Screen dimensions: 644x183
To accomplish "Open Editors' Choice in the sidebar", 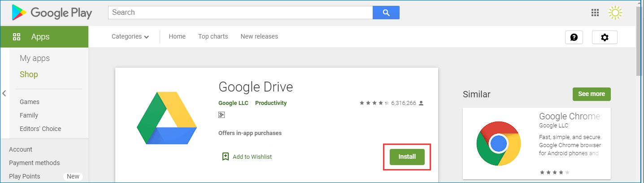I will (x=40, y=129).
